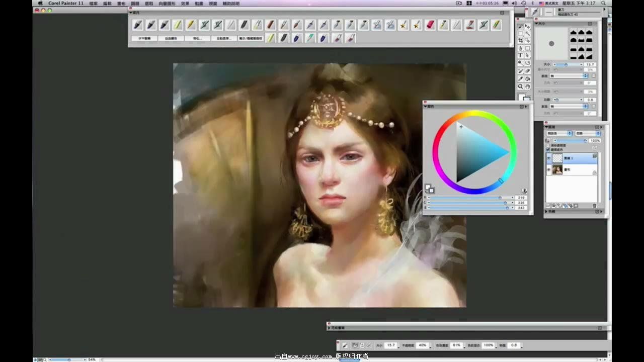Collapse the color wheel panel triangle
This screenshot has height=362, width=644.
(426, 107)
